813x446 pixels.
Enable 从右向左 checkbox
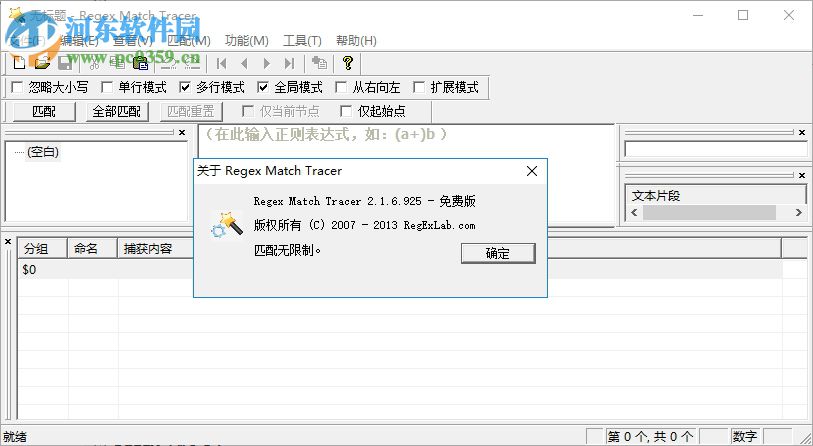point(341,87)
